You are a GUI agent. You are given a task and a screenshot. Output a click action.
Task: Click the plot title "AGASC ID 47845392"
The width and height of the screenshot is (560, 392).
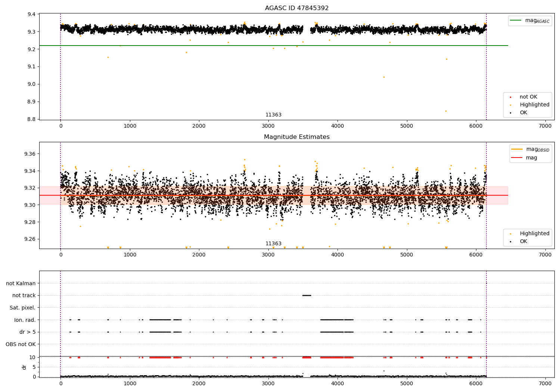297,8
